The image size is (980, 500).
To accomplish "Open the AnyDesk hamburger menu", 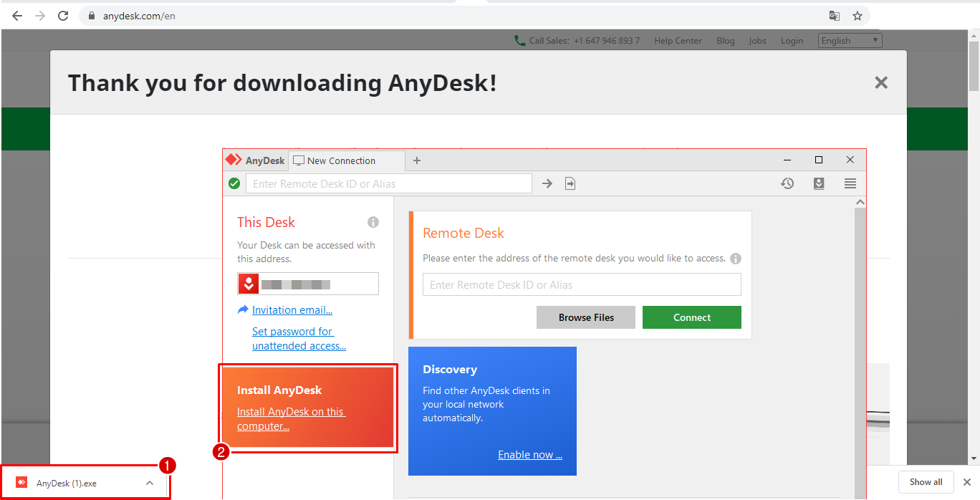I will 850,184.
